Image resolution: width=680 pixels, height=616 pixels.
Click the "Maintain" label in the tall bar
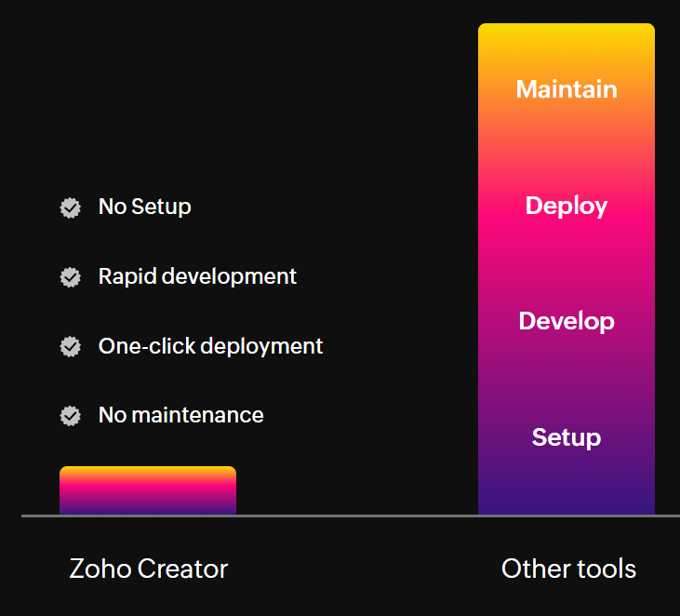567,89
